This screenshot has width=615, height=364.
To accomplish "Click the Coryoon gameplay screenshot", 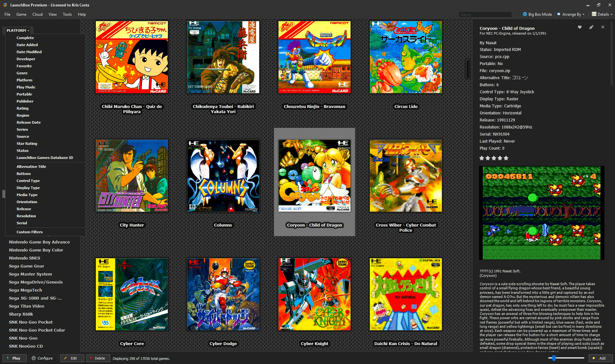I will (542, 213).
